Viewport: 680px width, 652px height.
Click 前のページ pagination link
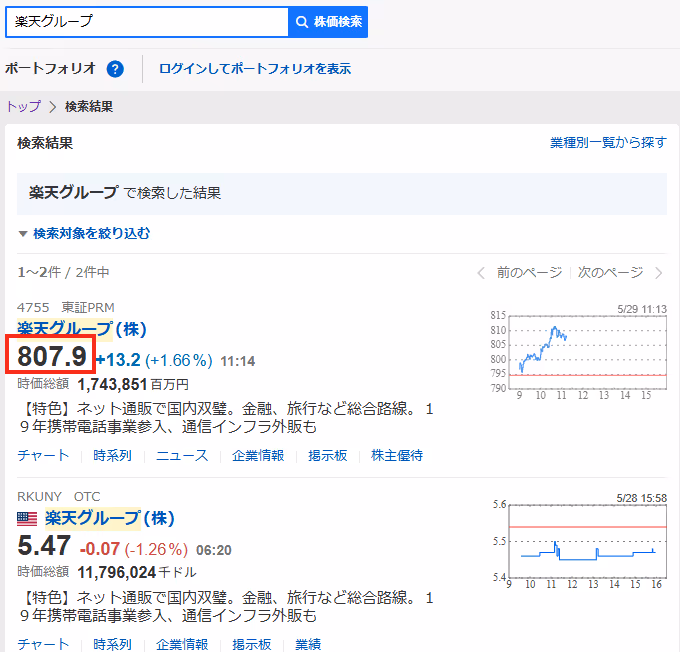529,272
